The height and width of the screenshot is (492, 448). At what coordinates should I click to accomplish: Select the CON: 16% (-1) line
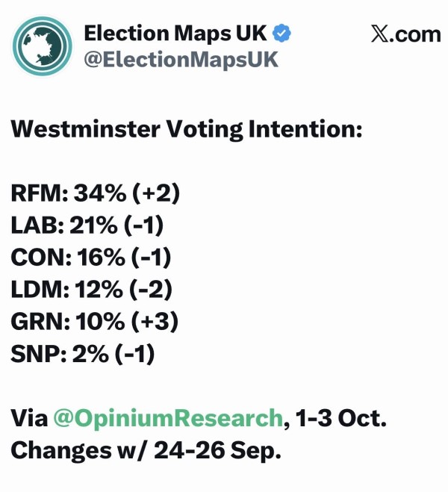click(92, 258)
